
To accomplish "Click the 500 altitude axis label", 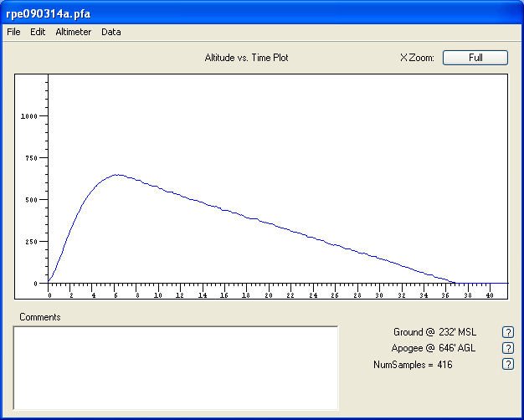I will click(32, 200).
